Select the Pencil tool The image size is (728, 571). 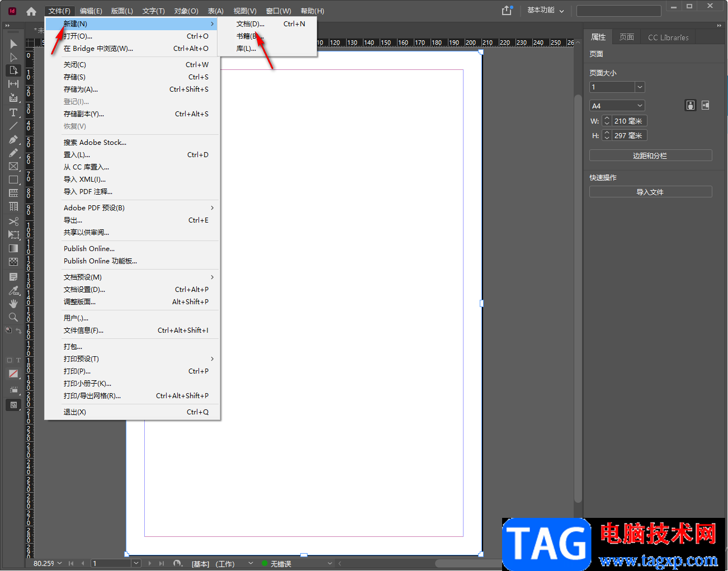(x=13, y=153)
